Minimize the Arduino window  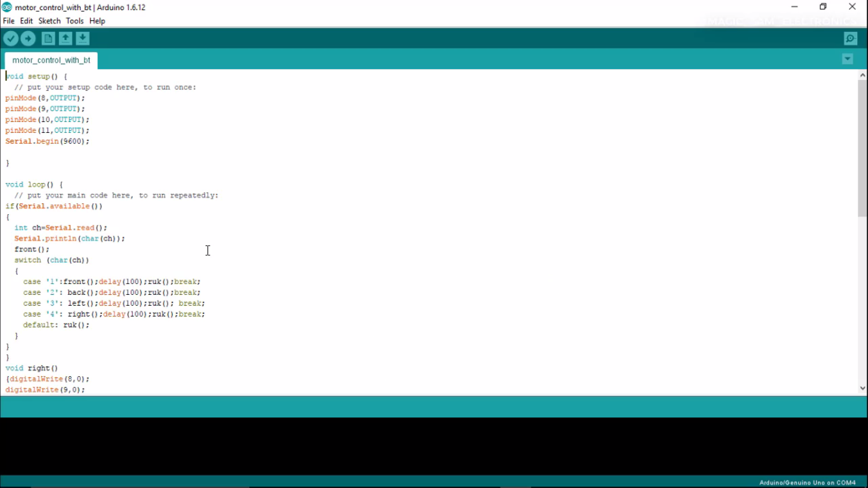click(794, 7)
